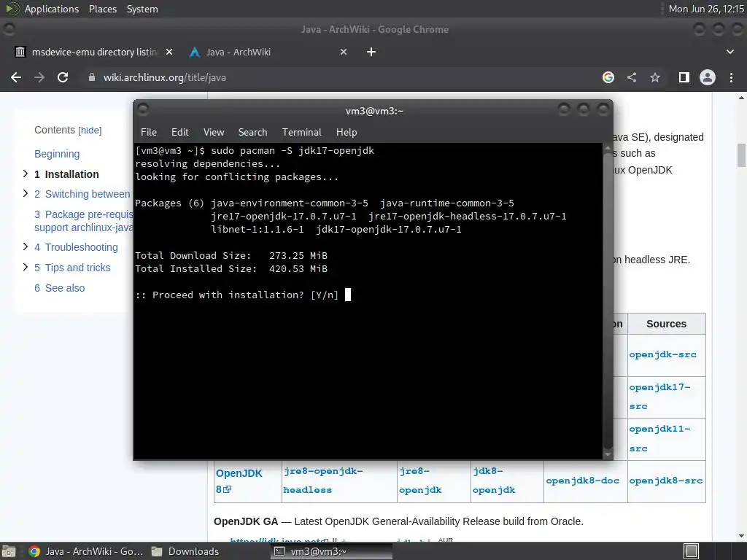Viewport: 747px width, 560px height.
Task: Open the jre8-openjdk-headless package link
Action: pyautogui.click(x=323, y=481)
